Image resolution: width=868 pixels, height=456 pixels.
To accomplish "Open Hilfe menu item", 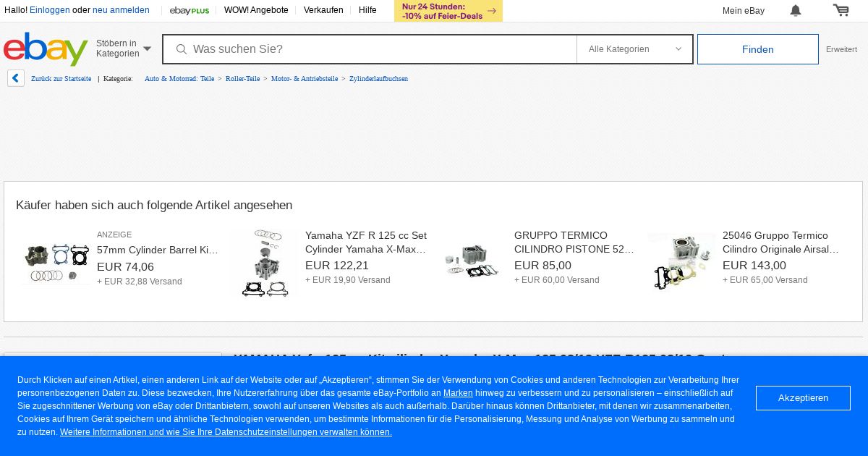I will (x=367, y=10).
